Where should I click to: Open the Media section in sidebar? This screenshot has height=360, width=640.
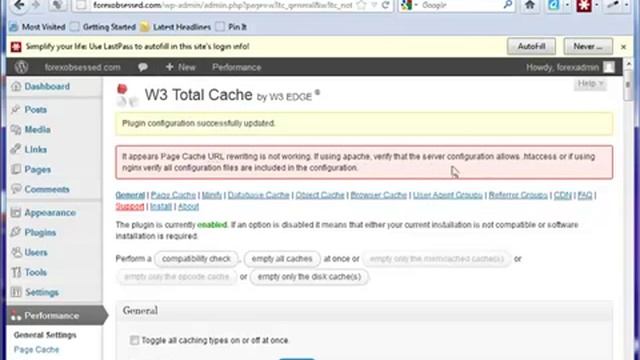(37, 129)
